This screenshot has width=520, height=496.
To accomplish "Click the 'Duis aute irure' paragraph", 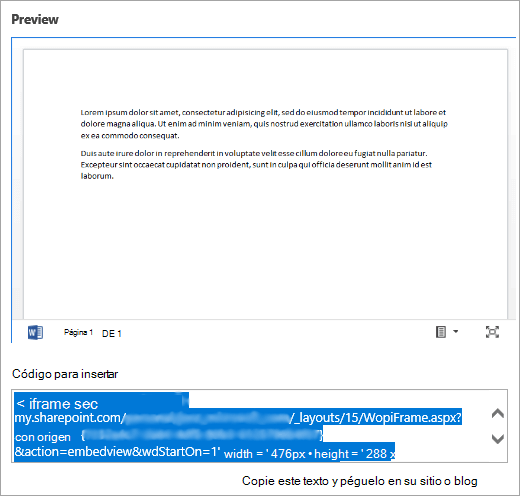I will 256,165.
